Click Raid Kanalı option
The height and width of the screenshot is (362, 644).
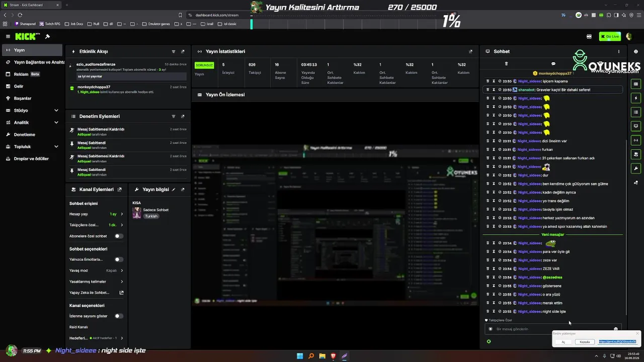tap(78, 327)
